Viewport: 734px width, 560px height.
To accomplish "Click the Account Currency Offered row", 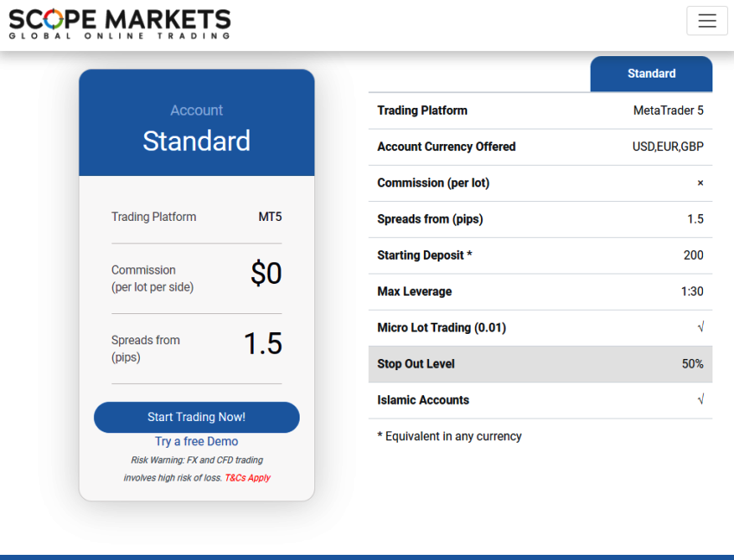I will pos(541,147).
